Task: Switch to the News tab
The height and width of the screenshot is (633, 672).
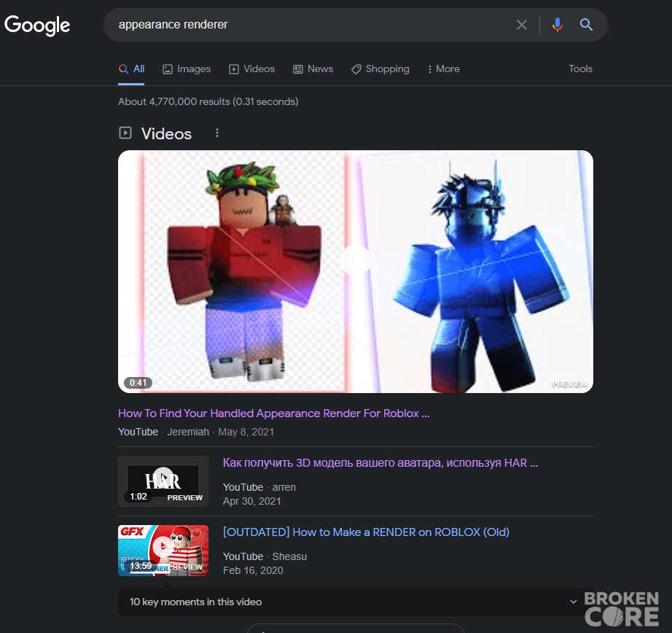Action: point(313,69)
